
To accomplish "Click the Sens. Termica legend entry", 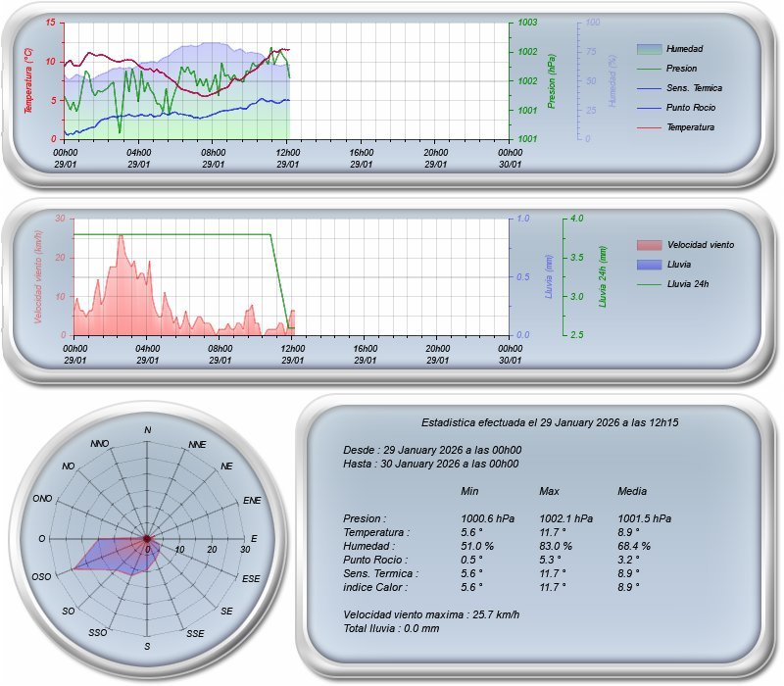I will click(694, 88).
